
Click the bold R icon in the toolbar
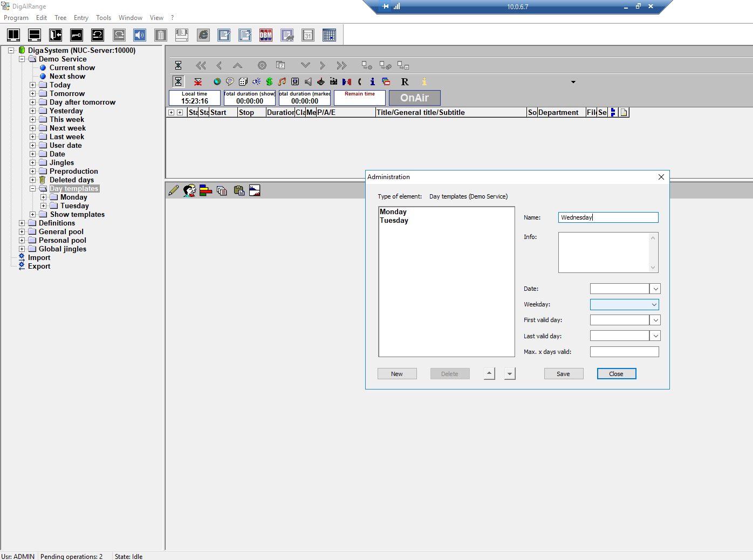point(405,81)
